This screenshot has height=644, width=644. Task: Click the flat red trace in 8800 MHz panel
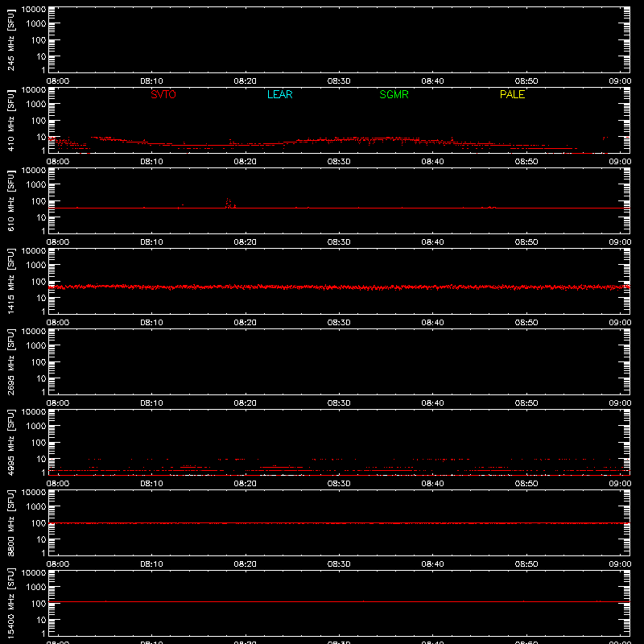click(x=339, y=523)
